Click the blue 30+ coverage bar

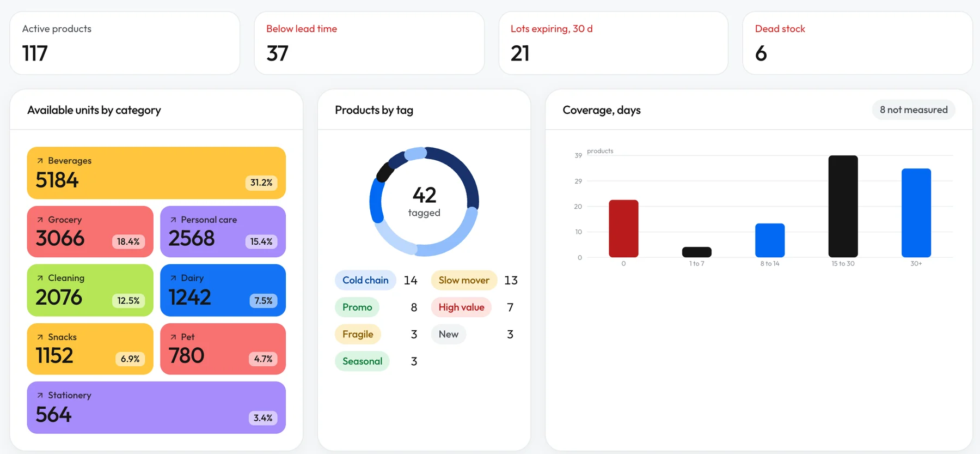[916, 213]
